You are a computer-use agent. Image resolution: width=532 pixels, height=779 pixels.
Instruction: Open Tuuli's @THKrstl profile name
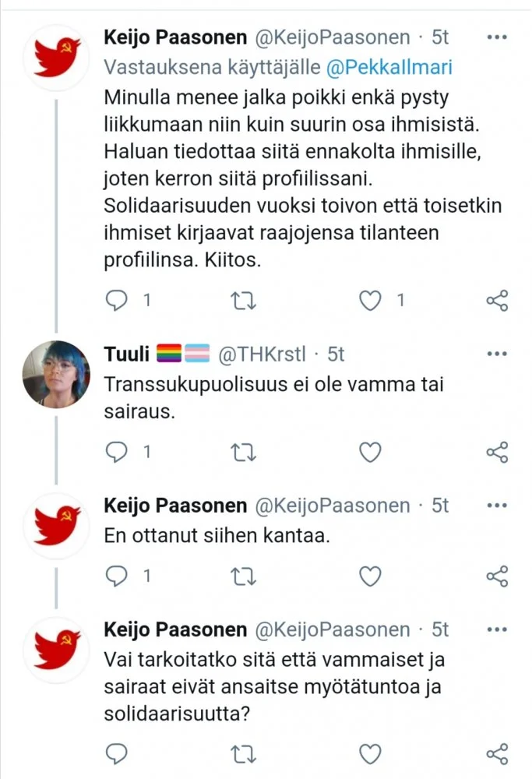(x=261, y=355)
